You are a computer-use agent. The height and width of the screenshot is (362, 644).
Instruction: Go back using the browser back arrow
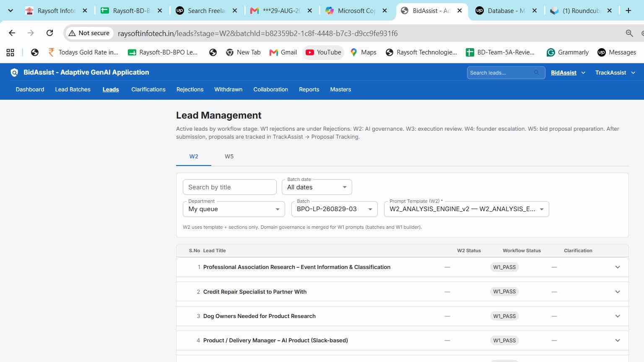pos(12,33)
